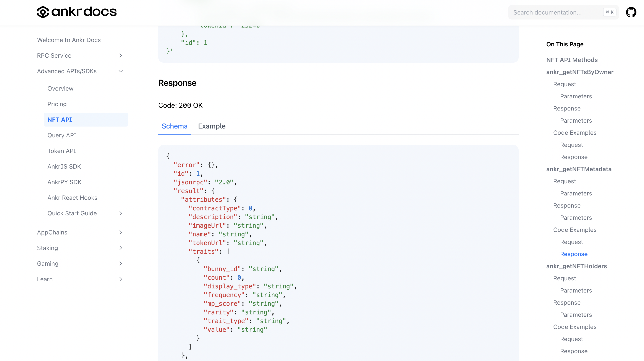644x361 pixels.
Task: Open the Pricing page
Action: pyautogui.click(x=57, y=104)
